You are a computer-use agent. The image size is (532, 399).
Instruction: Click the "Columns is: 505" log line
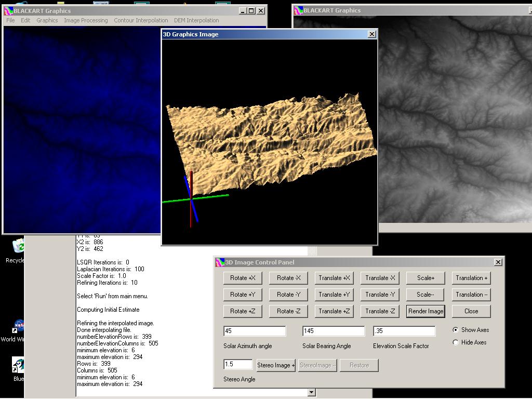97,370
